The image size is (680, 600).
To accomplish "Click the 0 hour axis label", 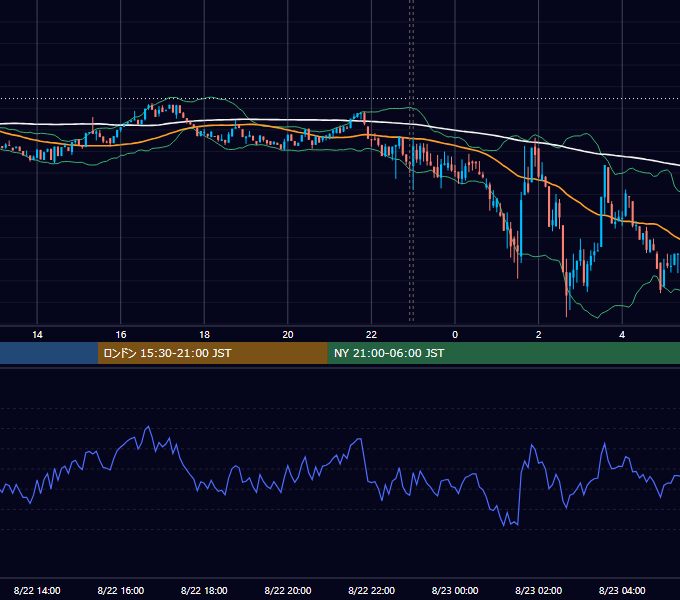I will [x=455, y=335].
